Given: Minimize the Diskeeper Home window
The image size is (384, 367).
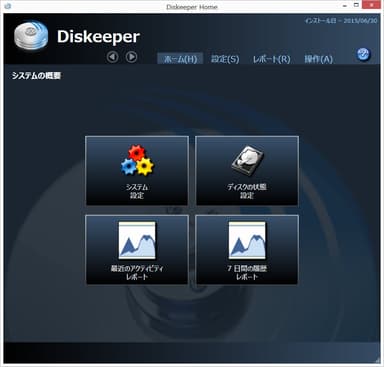Looking at the screenshot, I should point(345,5).
